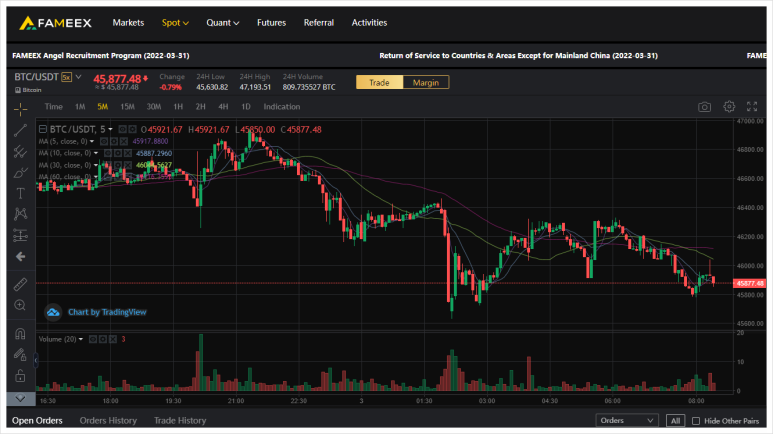This screenshot has height=434, width=773.
Task: Open BTC/USDT, 5 series dropdown arrow
Action: click(x=110, y=129)
